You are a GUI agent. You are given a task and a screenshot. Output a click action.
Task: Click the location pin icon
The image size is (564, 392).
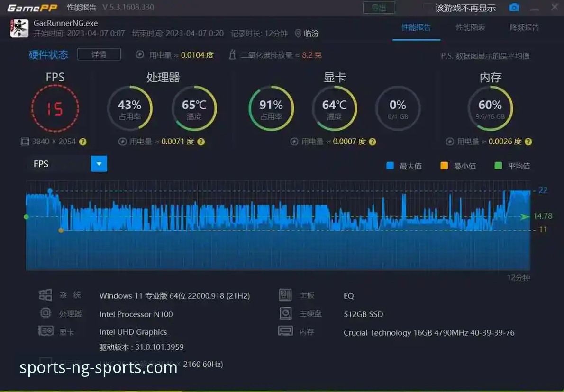coord(298,33)
